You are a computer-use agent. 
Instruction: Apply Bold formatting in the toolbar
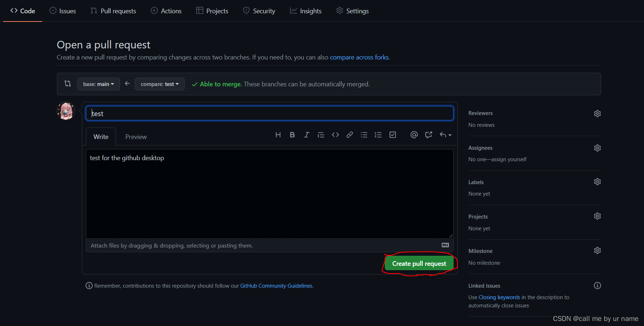click(292, 135)
